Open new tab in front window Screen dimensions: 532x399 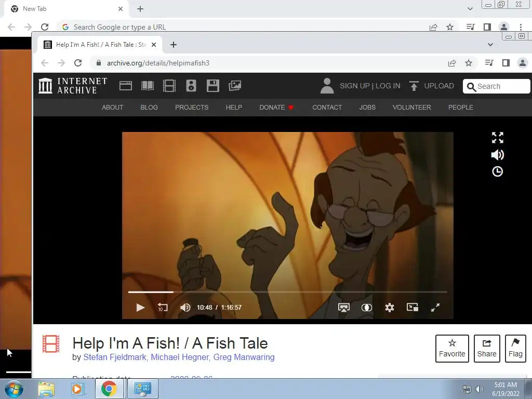[174, 45]
